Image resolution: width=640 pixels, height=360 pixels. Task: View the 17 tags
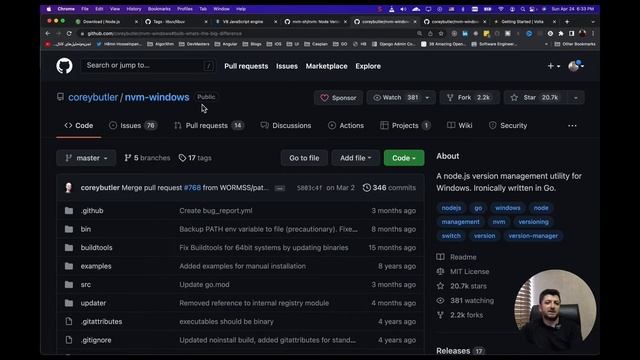coord(195,158)
